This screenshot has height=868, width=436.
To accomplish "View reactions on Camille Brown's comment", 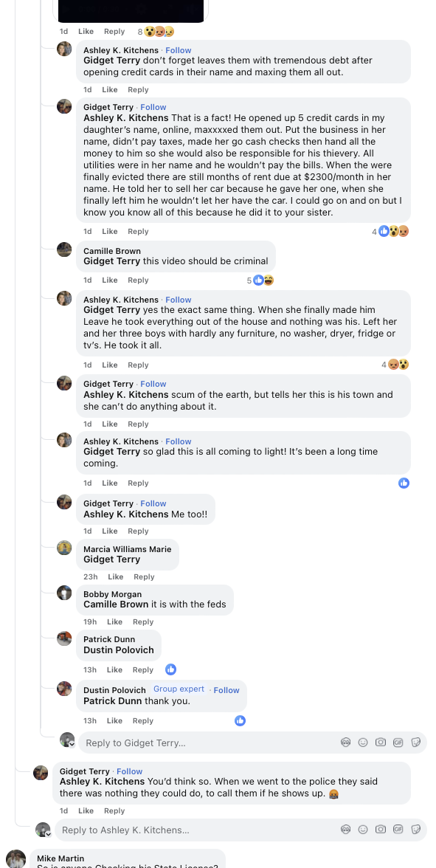I will tap(260, 280).
